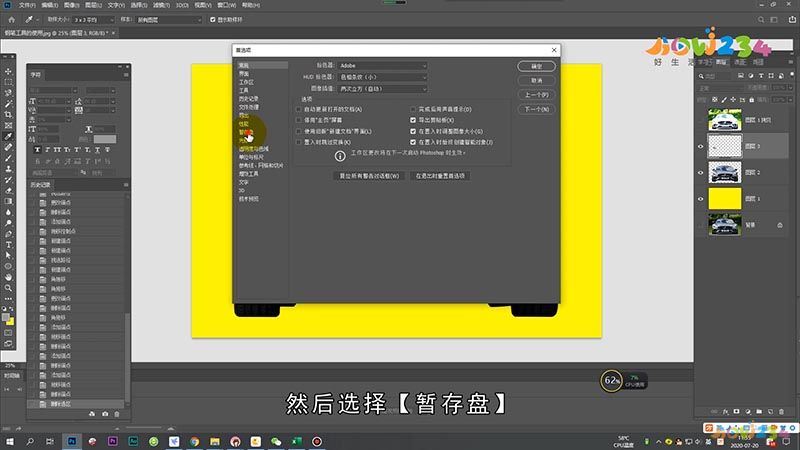The width and height of the screenshot is (800, 450).
Task: Open the 图像 menu
Action: pos(71,5)
